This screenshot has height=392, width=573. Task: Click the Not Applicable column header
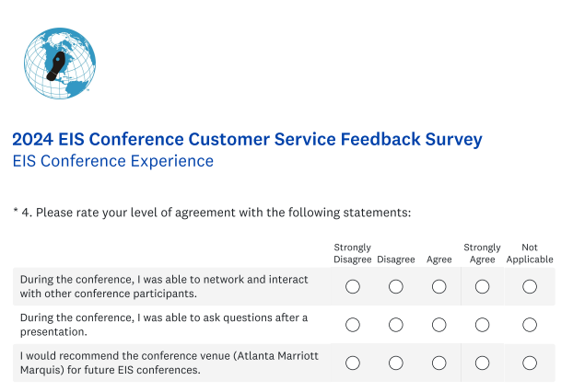[530, 253]
